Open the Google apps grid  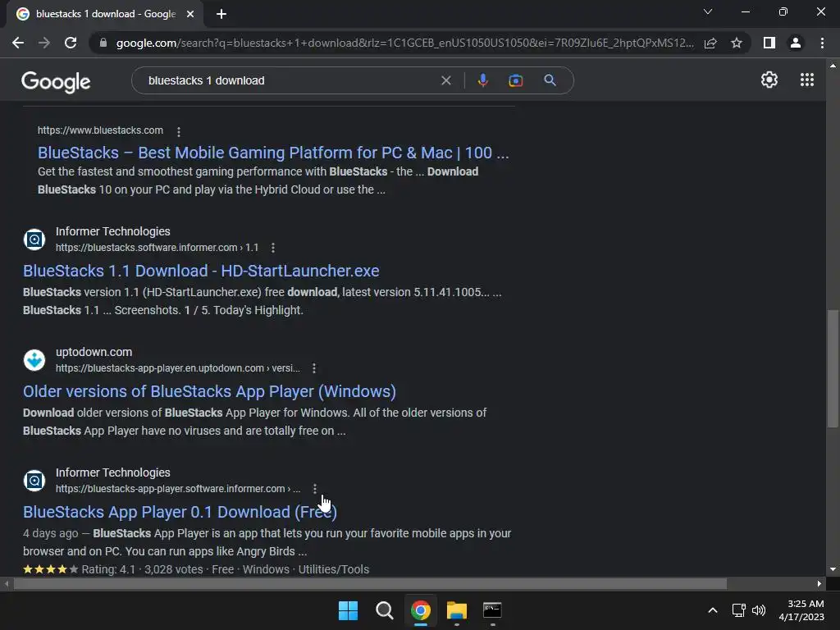point(807,80)
